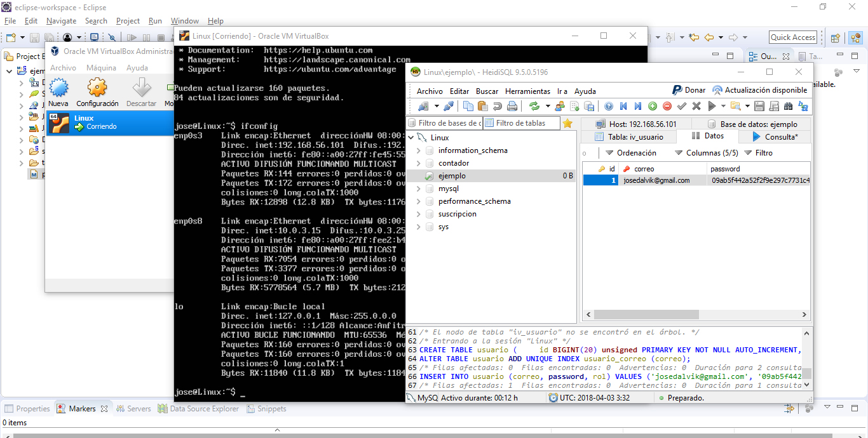
Task: Open the Filtro dropdown in data grid
Action: [759, 153]
